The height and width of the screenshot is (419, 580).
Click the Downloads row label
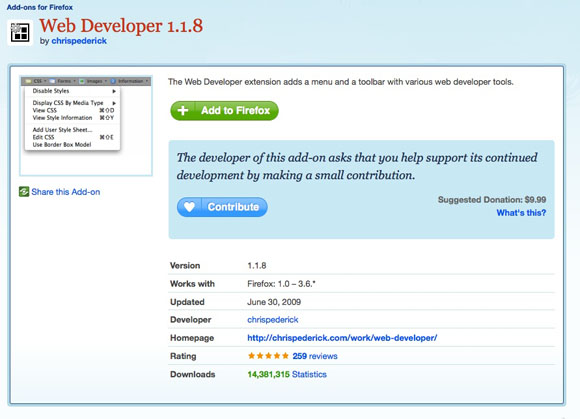pyautogui.click(x=192, y=374)
